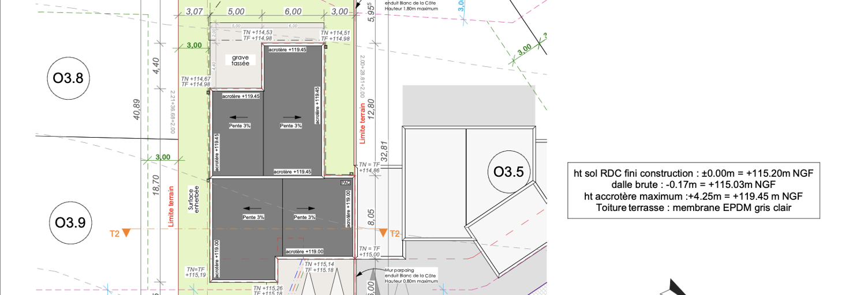
Task: Click the PAC label on the roof
Action: 346,182
